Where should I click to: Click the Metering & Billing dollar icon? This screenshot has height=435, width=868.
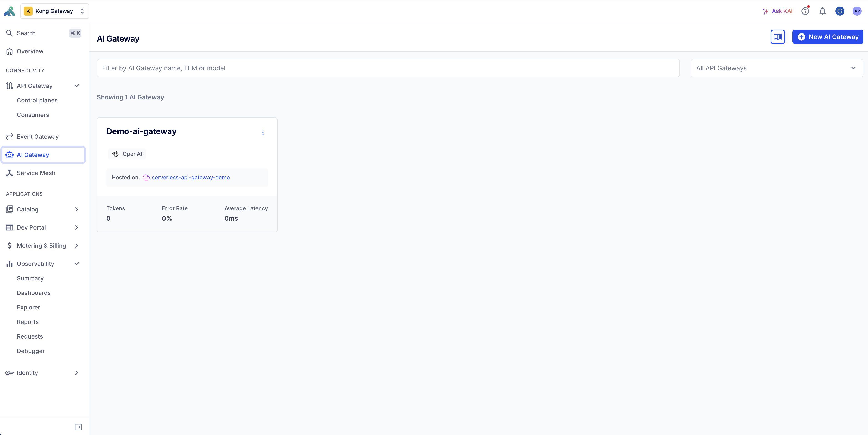click(10, 246)
